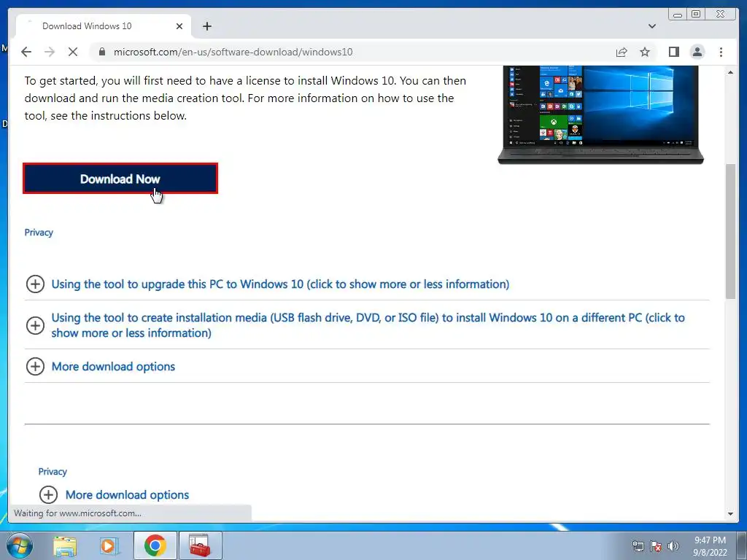The width and height of the screenshot is (747, 560).
Task: Open Chrome's three-dot menu
Action: point(721,52)
